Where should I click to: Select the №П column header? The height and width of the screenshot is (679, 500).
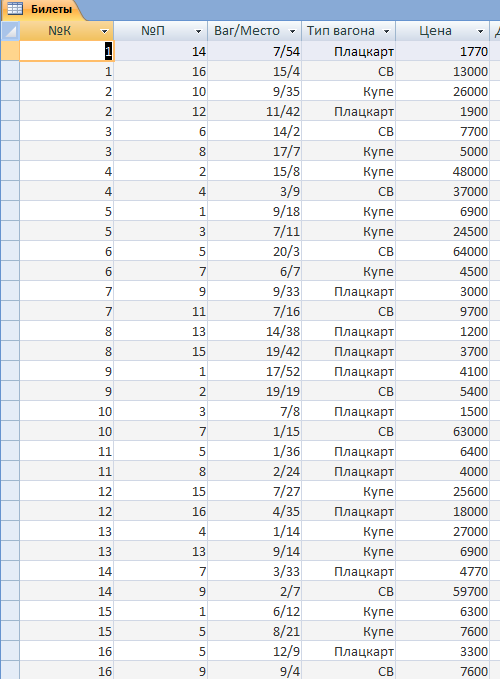[161, 31]
